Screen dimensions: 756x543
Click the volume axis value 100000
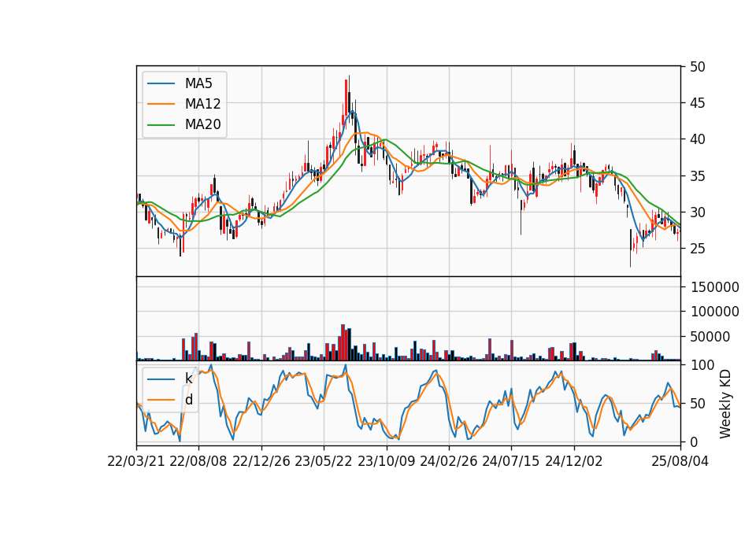[x=715, y=312]
